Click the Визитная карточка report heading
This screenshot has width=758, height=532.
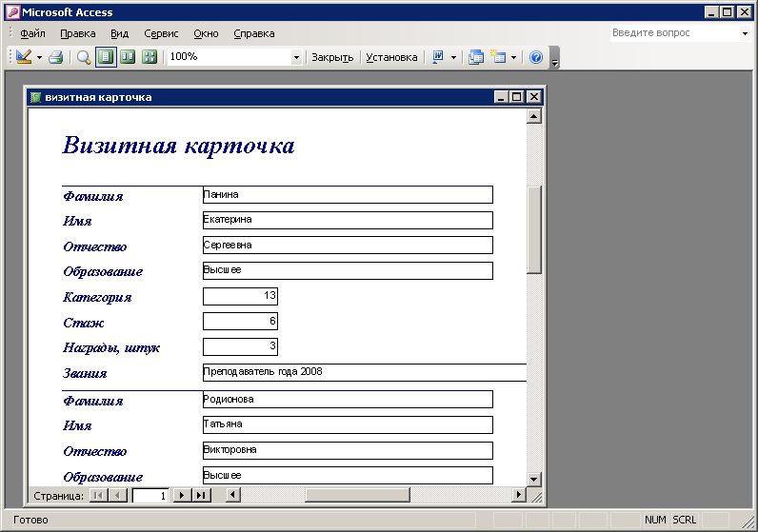(x=178, y=145)
